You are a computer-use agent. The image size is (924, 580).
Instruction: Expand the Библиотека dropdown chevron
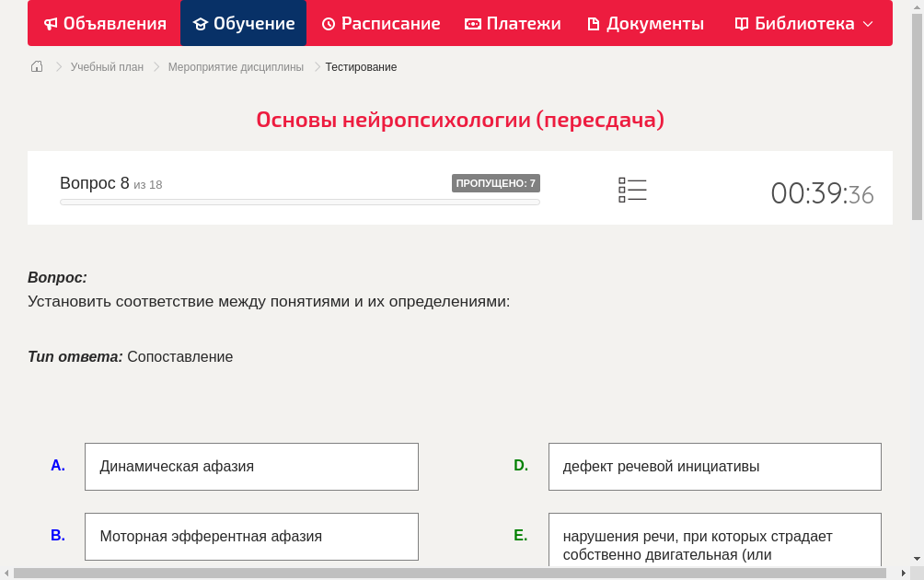coord(865,24)
